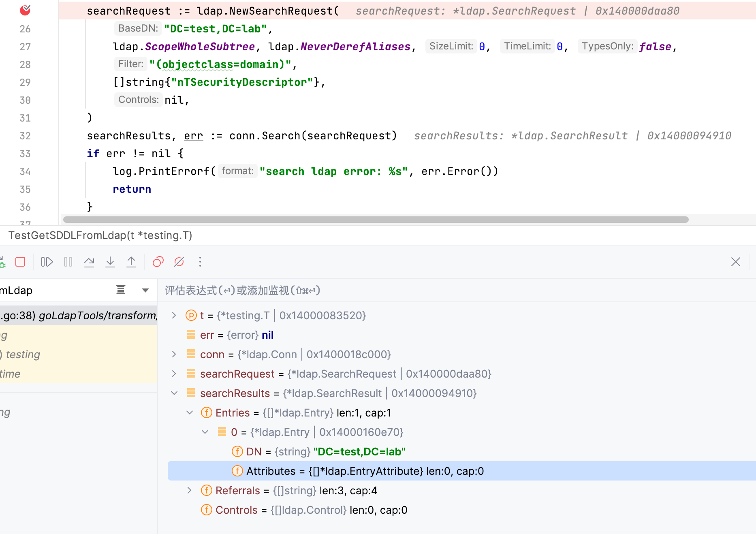
Task: Expand the searchRequest variable node
Action: tap(174, 374)
